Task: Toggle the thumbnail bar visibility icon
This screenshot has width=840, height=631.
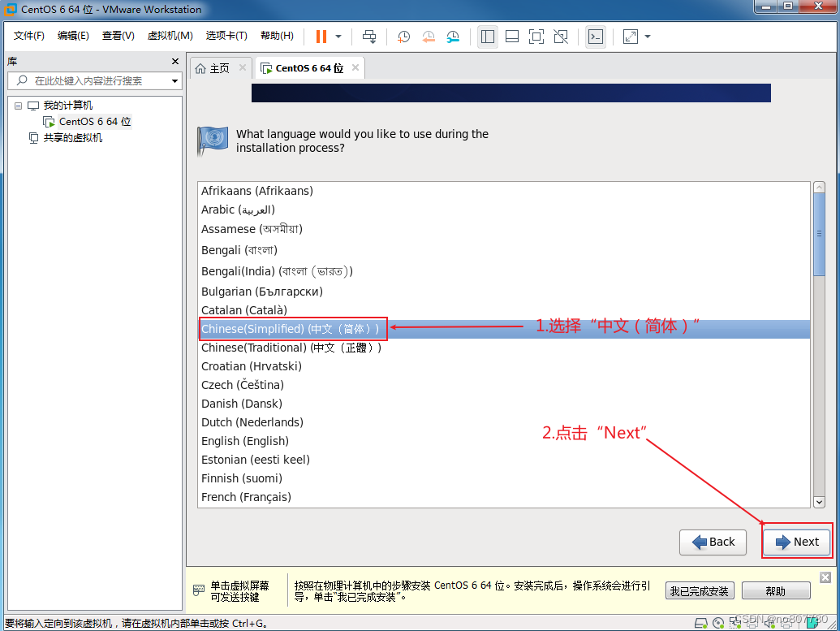Action: (511, 37)
